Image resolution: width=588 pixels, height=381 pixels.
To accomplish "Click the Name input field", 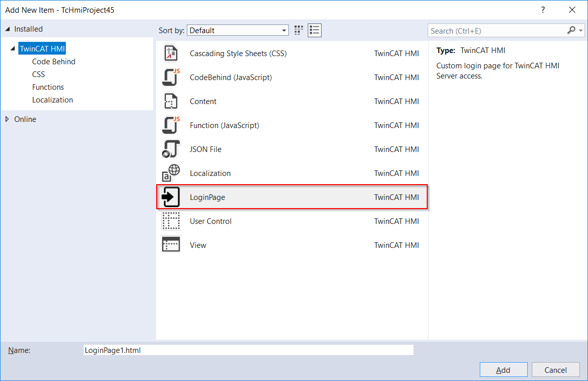I will [248, 350].
